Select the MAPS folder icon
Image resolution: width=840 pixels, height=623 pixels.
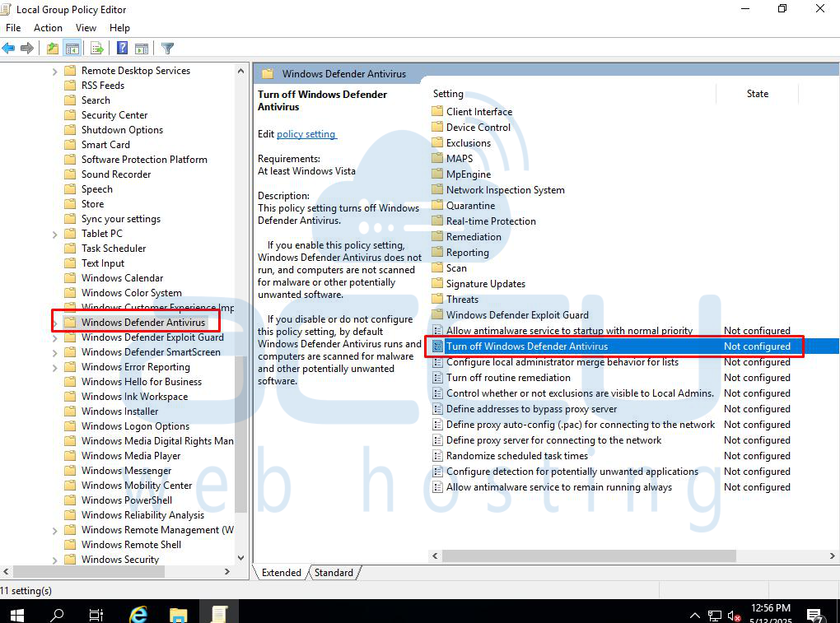[437, 159]
